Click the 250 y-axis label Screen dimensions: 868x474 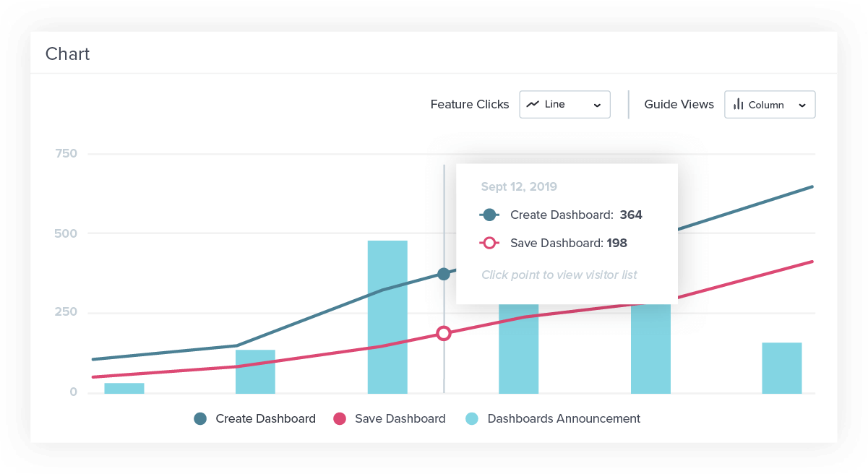66,312
